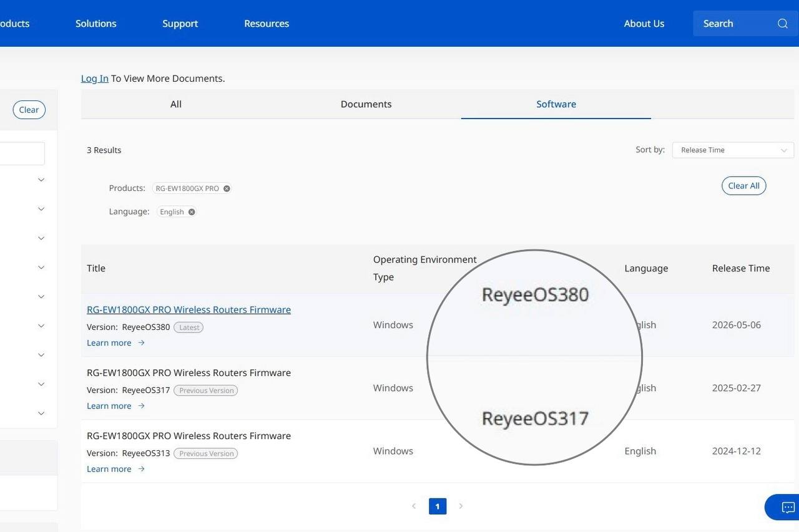Expand the third sidebar filter chevron
Viewport: 799px width, 532px height.
pyautogui.click(x=41, y=238)
